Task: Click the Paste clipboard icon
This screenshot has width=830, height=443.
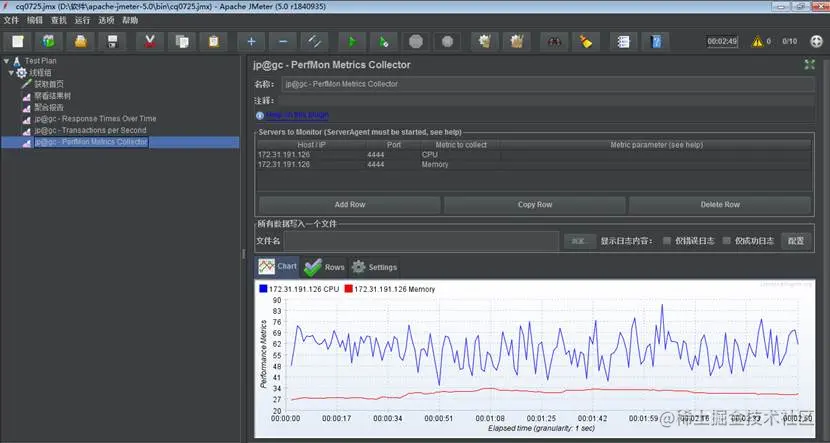Action: tap(213, 42)
